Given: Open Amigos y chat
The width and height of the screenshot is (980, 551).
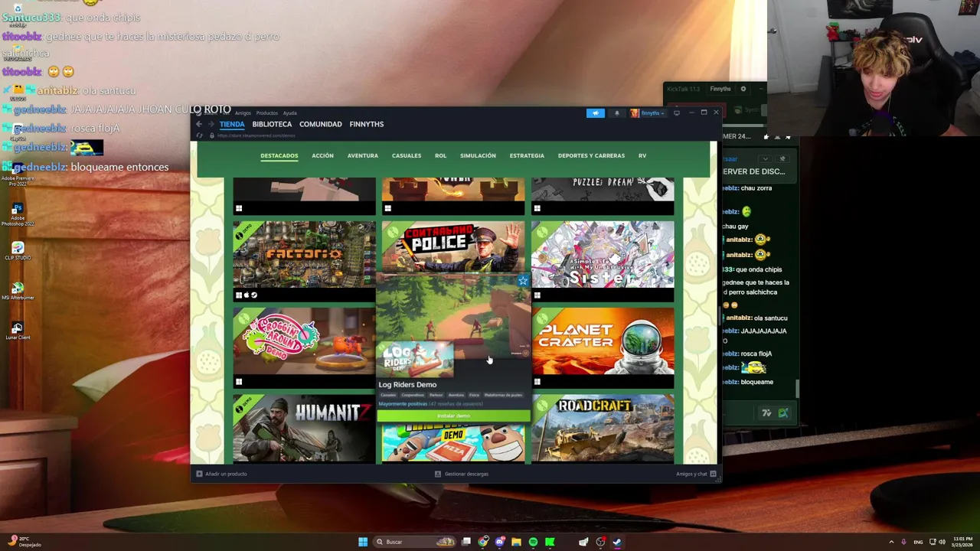Looking at the screenshot, I should (x=696, y=474).
